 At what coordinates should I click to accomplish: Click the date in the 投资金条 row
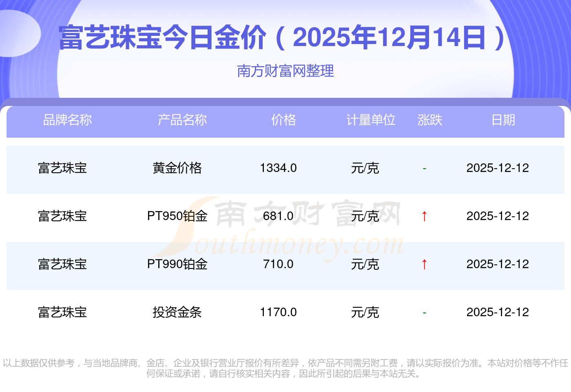click(x=498, y=312)
